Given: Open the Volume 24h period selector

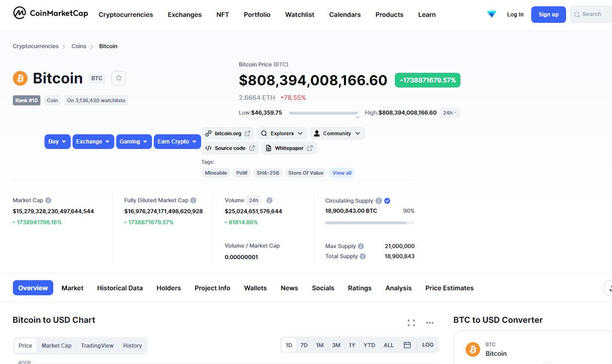Looking at the screenshot, I should pos(254,201).
